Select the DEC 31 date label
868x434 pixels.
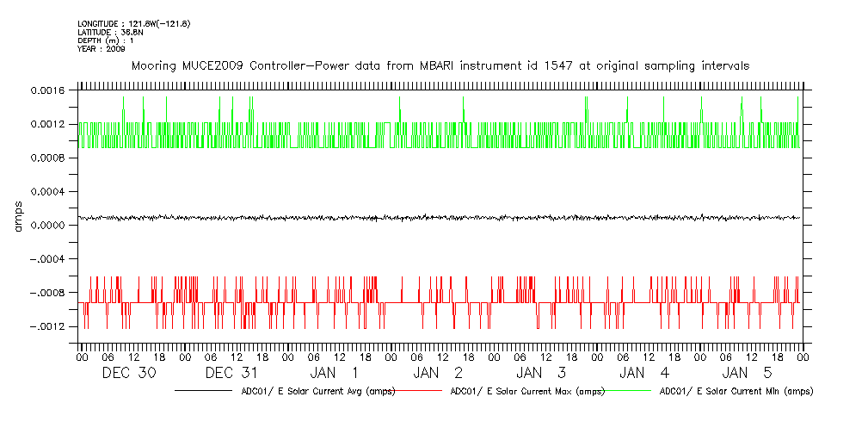coord(232,373)
